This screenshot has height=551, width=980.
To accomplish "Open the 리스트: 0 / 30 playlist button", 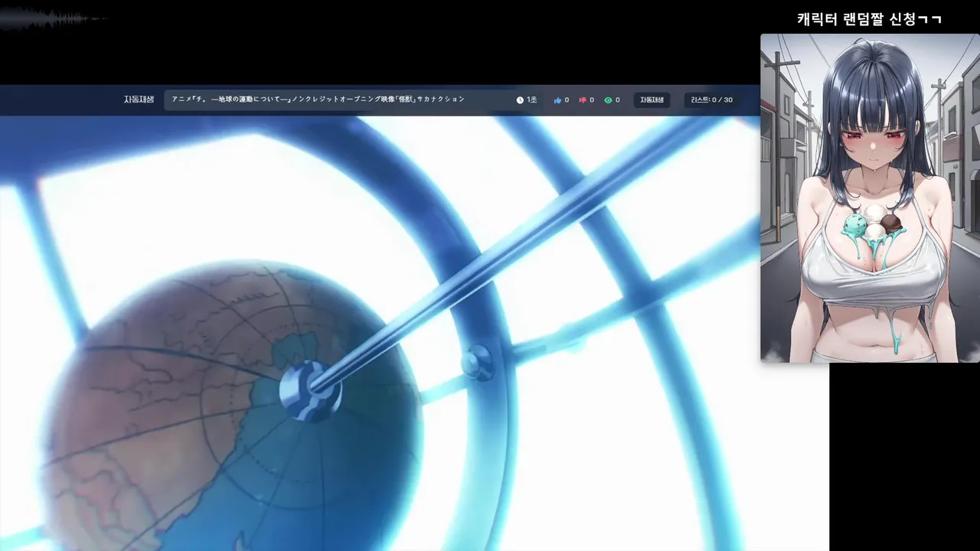I will point(711,100).
